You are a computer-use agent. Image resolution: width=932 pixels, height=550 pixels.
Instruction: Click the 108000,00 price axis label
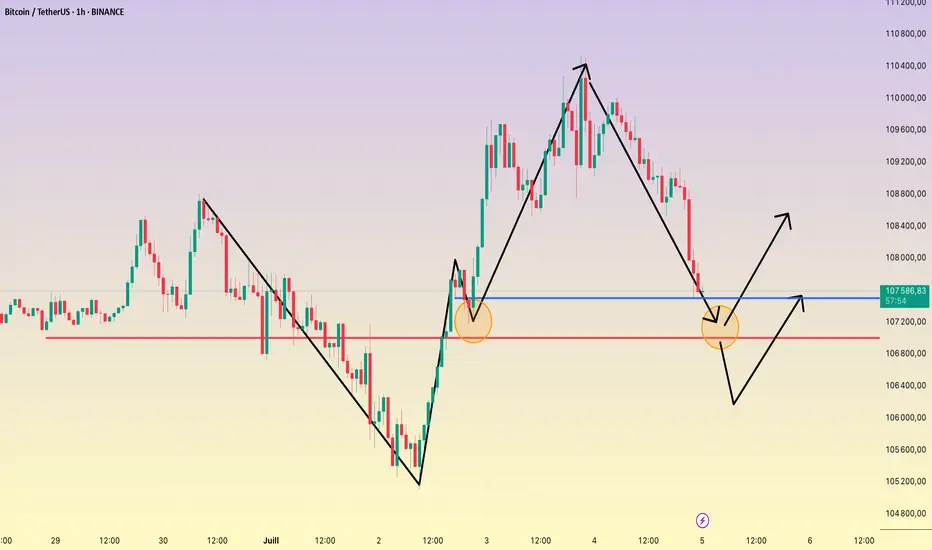coord(905,257)
